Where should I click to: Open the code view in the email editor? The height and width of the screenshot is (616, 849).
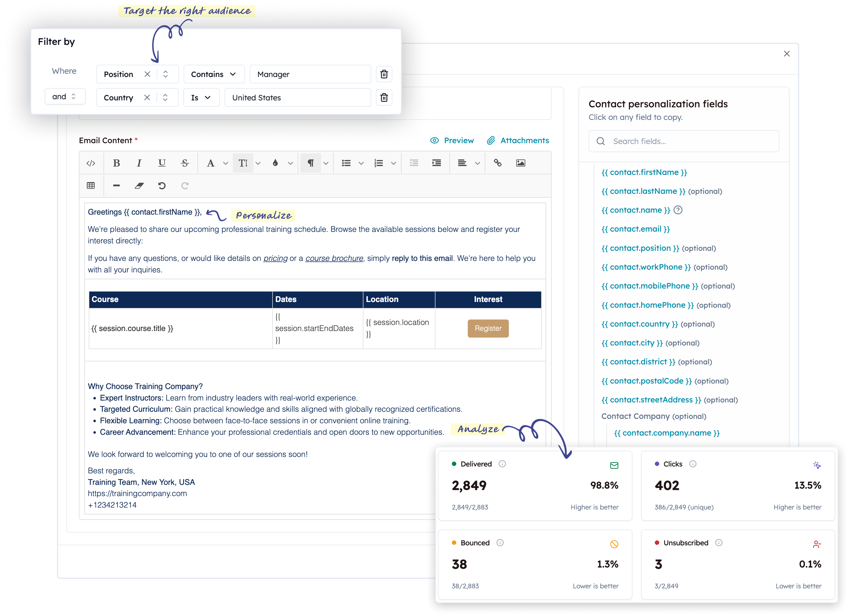coord(90,163)
